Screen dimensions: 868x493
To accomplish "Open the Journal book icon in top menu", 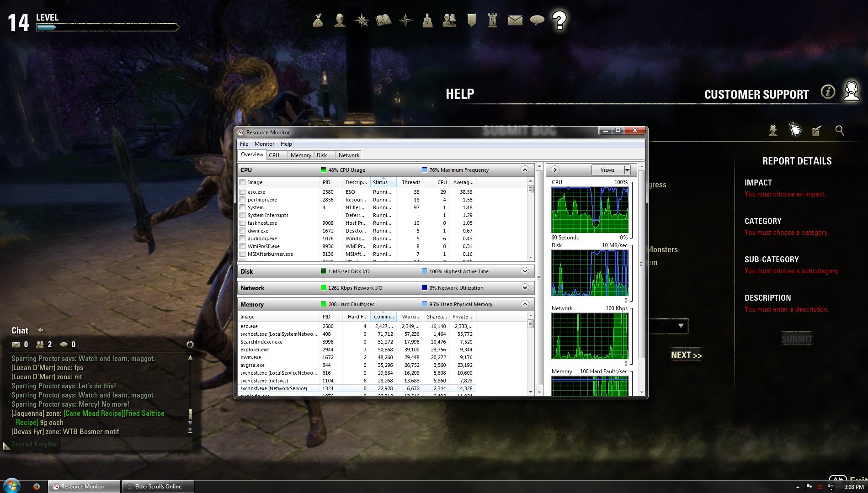I will (383, 20).
